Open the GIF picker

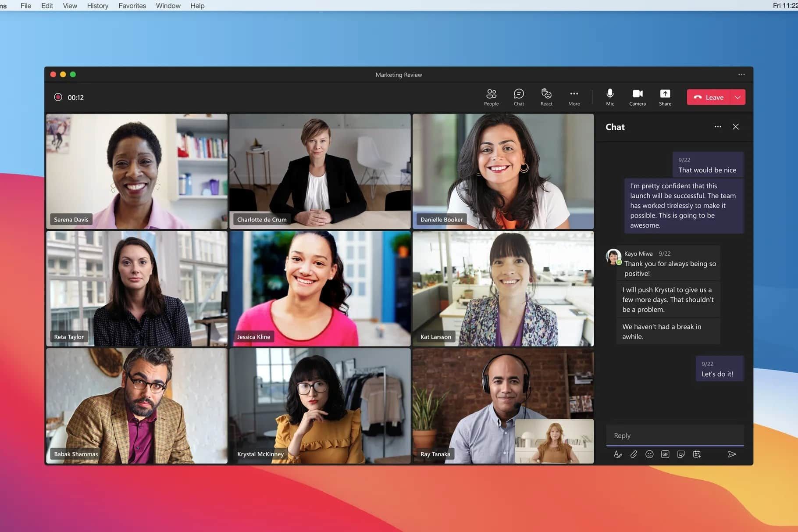pos(665,454)
